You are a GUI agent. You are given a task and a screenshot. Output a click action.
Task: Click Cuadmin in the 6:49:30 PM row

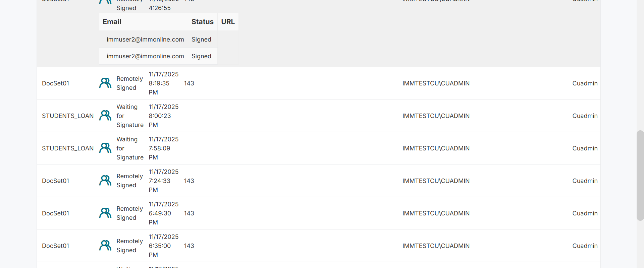585,213
